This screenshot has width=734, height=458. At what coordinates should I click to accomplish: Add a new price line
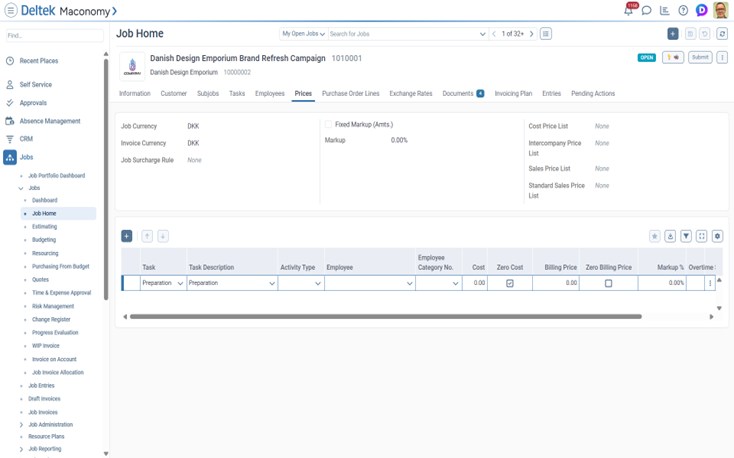(x=127, y=236)
